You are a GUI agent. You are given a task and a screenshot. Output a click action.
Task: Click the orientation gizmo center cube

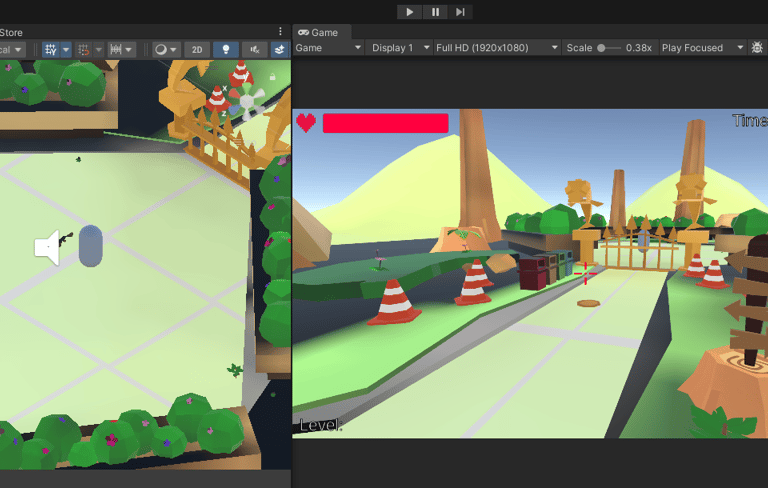[246, 101]
